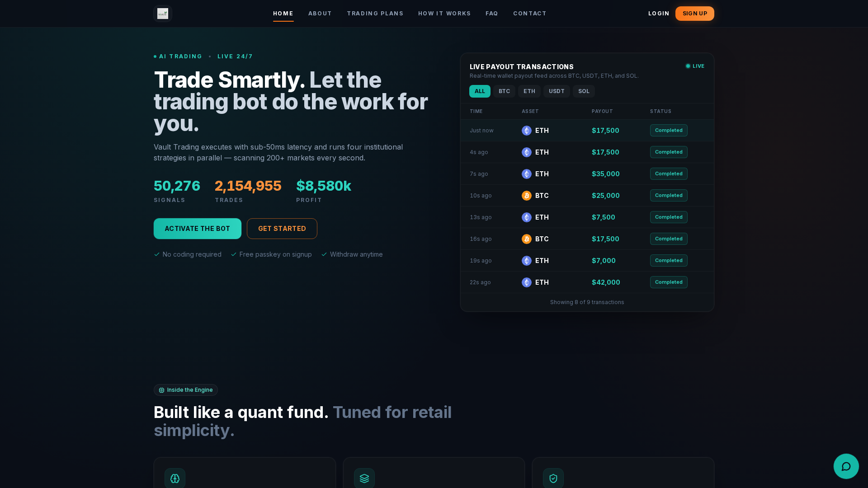Click the LIVE 24/7 label
This screenshot has width=868, height=488.
coord(235,56)
